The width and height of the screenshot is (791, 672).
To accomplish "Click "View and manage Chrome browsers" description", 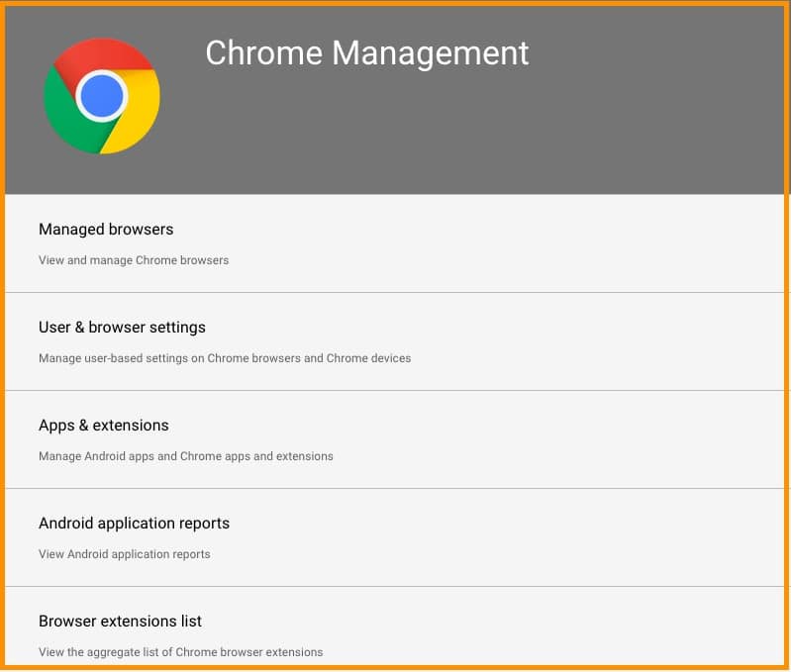I will (134, 260).
